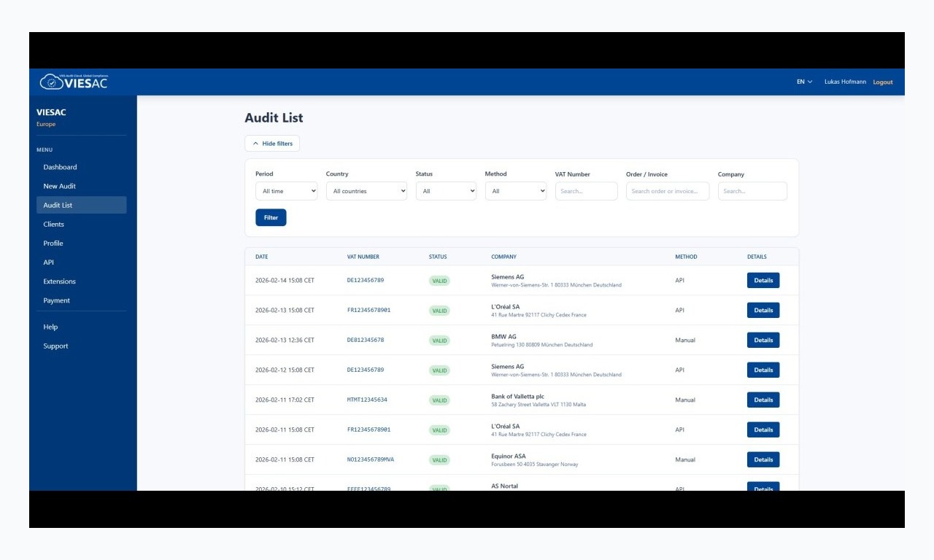Go to Extensions in the sidebar

click(81, 281)
